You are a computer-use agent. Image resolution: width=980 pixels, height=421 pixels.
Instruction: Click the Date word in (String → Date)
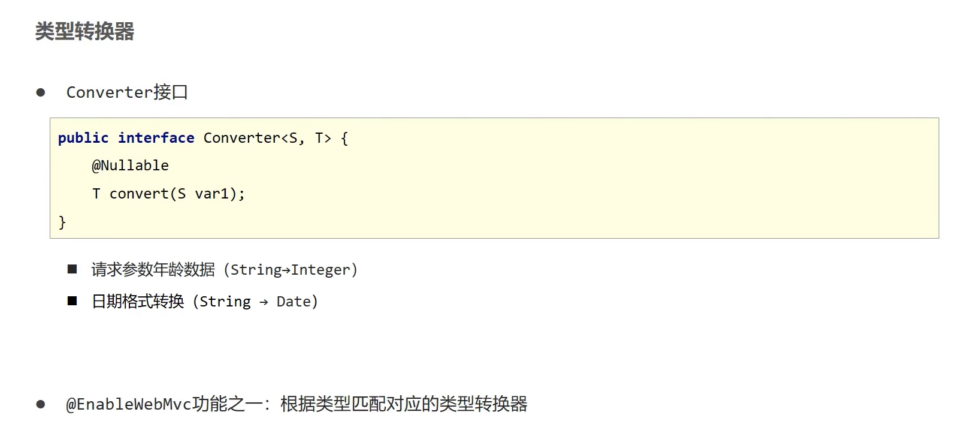293,302
